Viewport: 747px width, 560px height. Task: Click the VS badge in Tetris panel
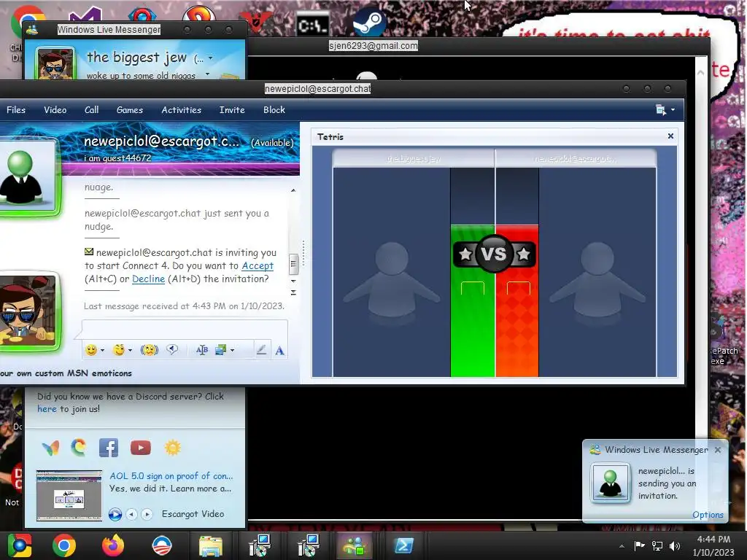[494, 254]
